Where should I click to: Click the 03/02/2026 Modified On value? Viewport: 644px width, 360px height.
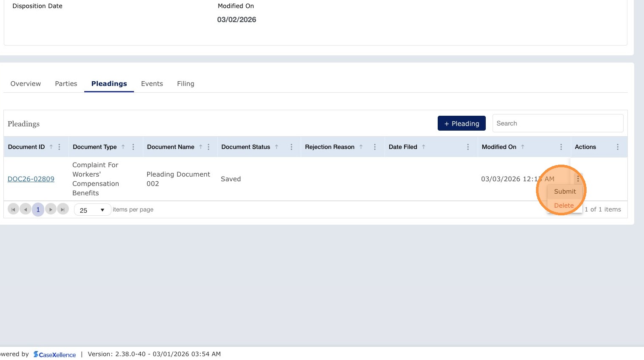click(x=237, y=20)
